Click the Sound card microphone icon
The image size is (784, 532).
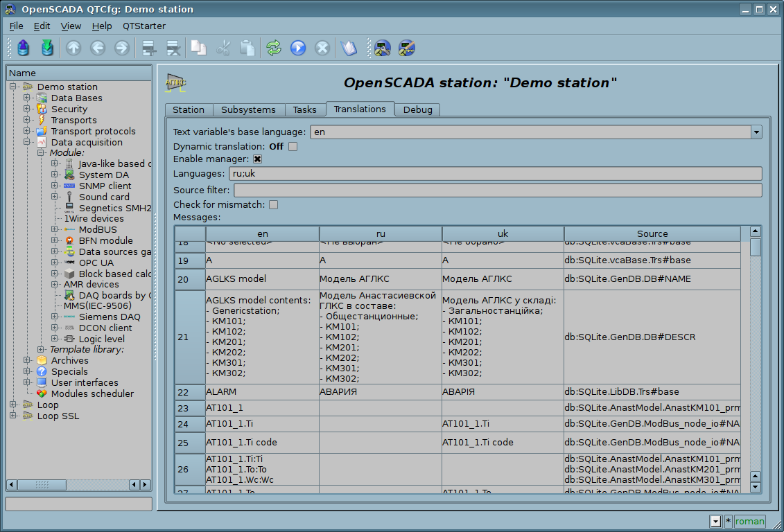(69, 197)
